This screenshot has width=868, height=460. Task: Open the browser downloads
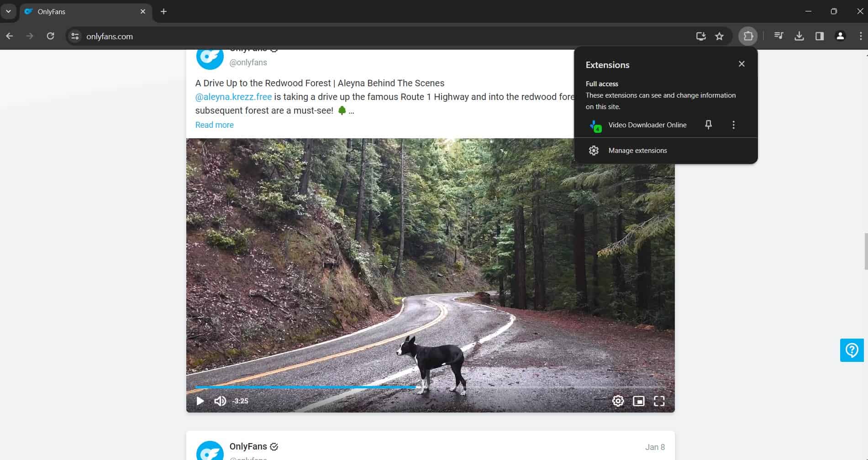tap(799, 36)
